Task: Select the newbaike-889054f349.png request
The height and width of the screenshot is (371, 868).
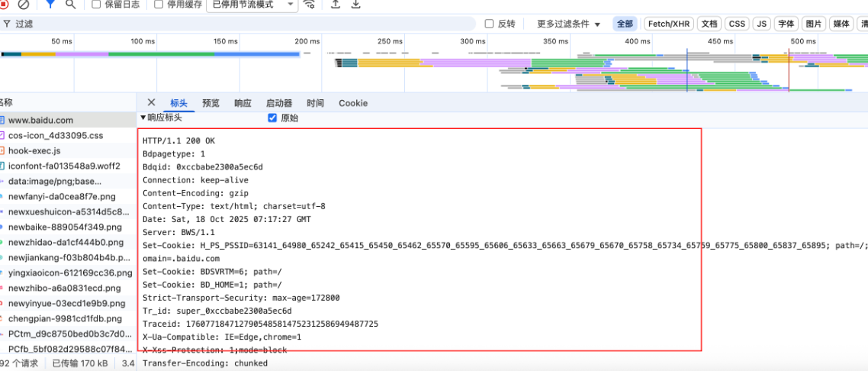Action: click(x=68, y=227)
